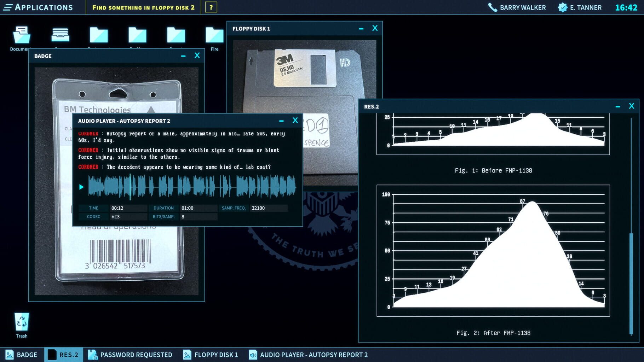Open the help question mark button
This screenshot has width=644, height=362.
click(212, 7)
